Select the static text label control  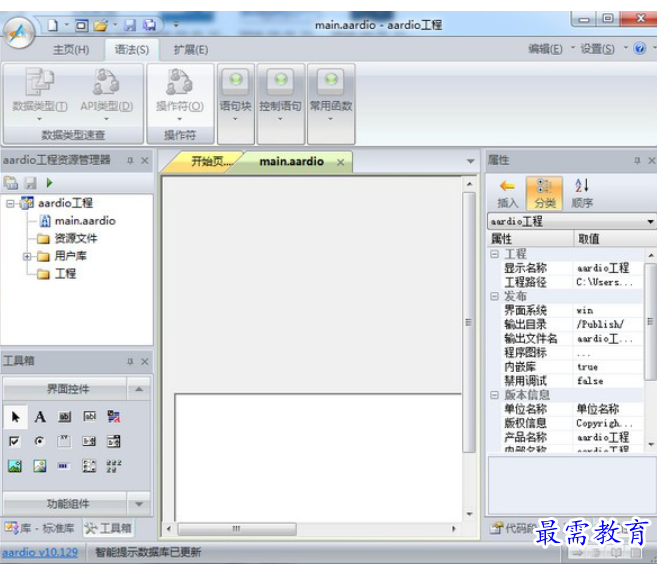(40, 417)
